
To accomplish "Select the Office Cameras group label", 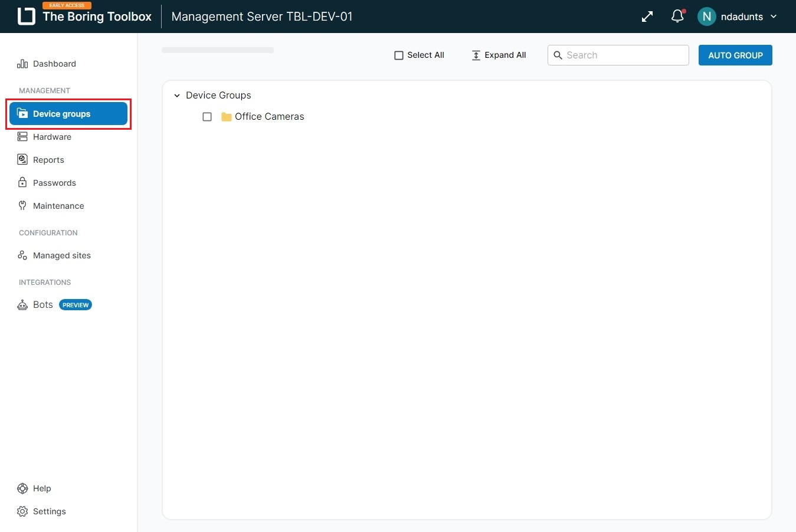I will click(x=269, y=117).
